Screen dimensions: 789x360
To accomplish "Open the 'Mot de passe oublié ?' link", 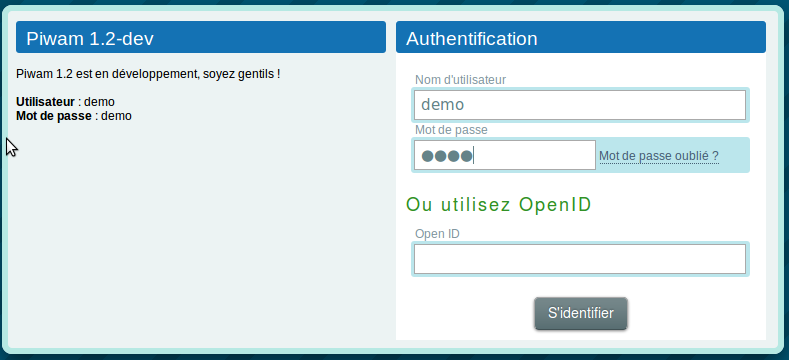I will coord(659,156).
